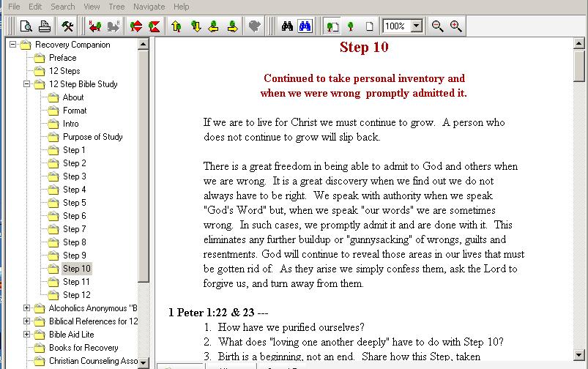Toggle the tree-only view button

click(351, 26)
